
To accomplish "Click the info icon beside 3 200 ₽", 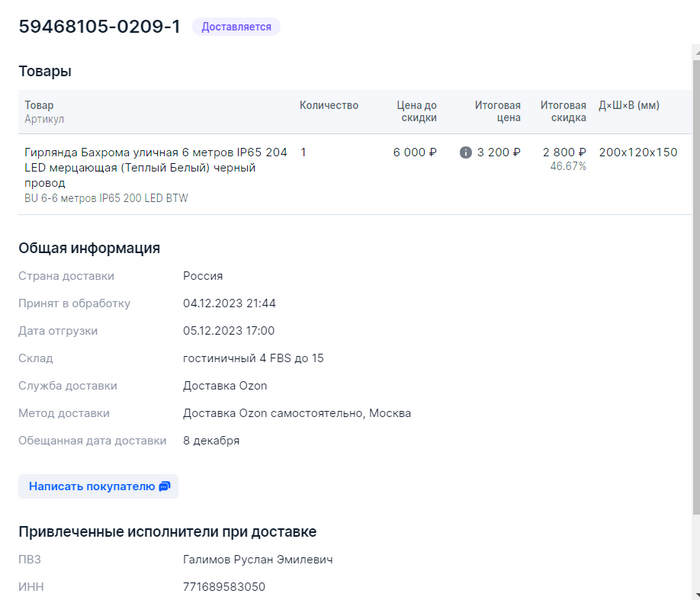I will pos(465,153).
